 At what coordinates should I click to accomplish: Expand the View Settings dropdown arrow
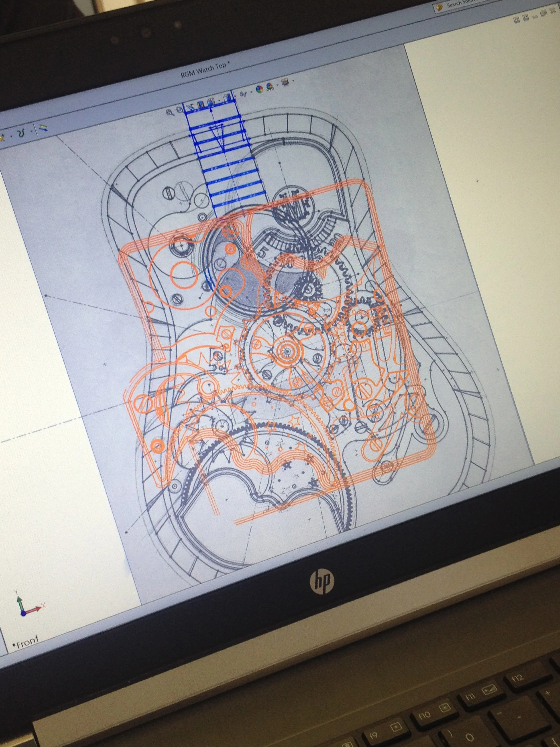pos(293,80)
